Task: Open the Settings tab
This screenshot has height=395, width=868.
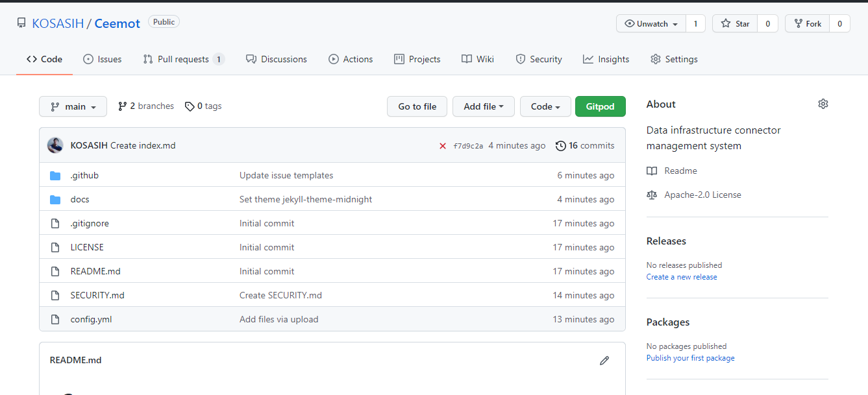Action: coord(674,59)
